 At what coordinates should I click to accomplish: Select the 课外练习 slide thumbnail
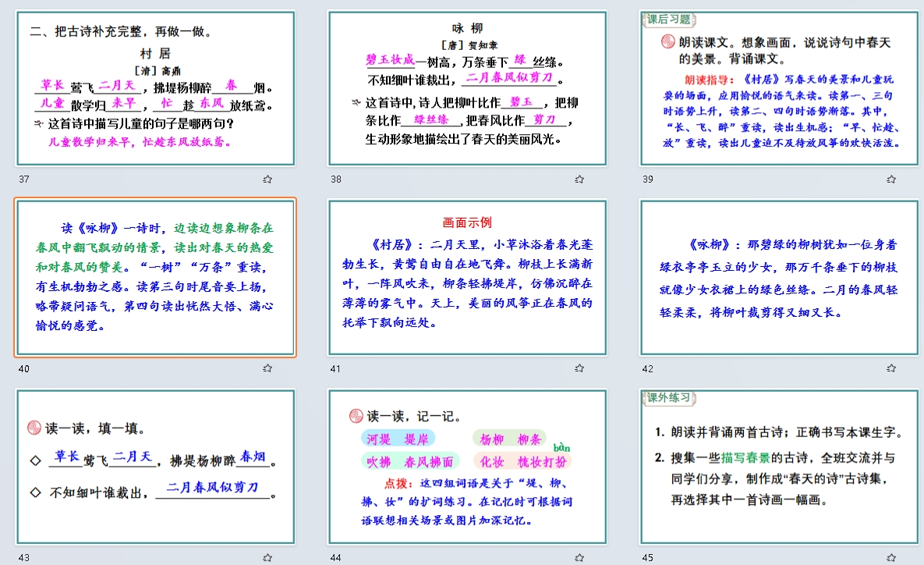pyautogui.click(x=779, y=467)
